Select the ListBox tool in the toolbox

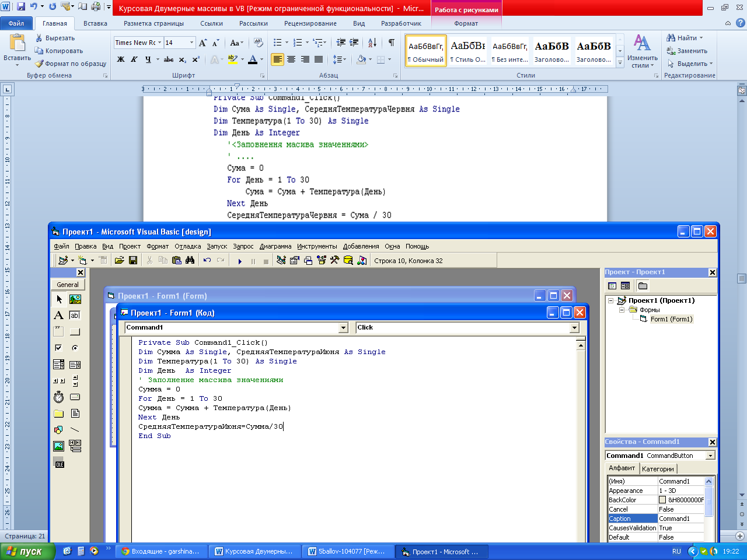click(75, 365)
